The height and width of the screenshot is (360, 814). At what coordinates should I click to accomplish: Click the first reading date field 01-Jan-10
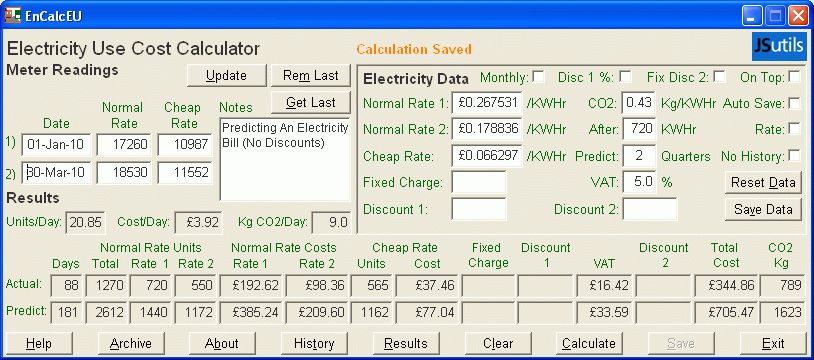click(x=56, y=145)
